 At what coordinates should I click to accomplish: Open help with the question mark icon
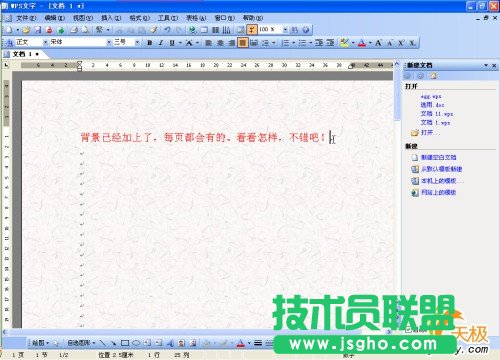coord(306,30)
